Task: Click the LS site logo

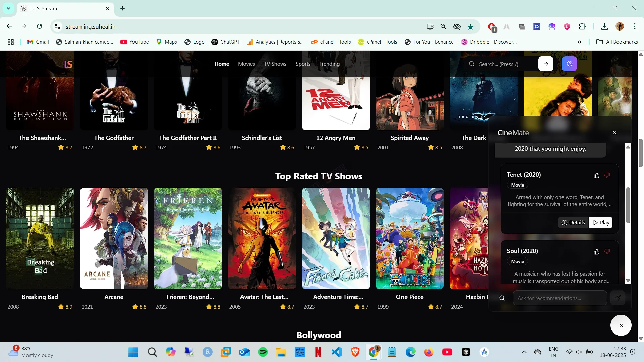Action: click(68, 64)
